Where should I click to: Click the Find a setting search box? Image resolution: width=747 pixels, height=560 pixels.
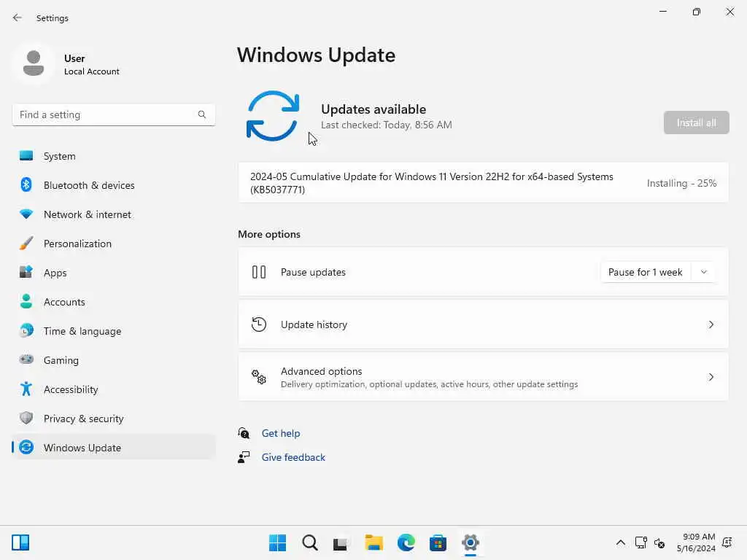tap(113, 114)
